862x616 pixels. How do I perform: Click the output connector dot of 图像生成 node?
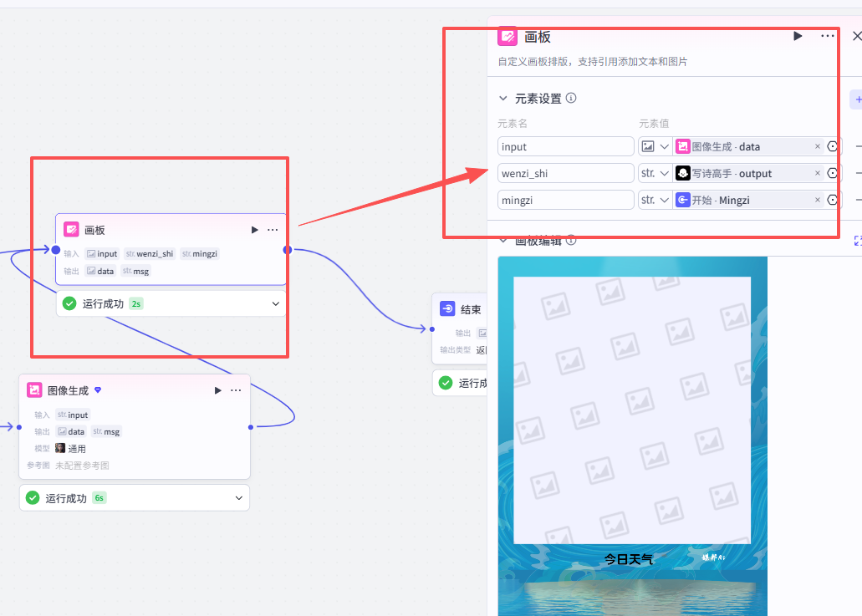(x=251, y=427)
